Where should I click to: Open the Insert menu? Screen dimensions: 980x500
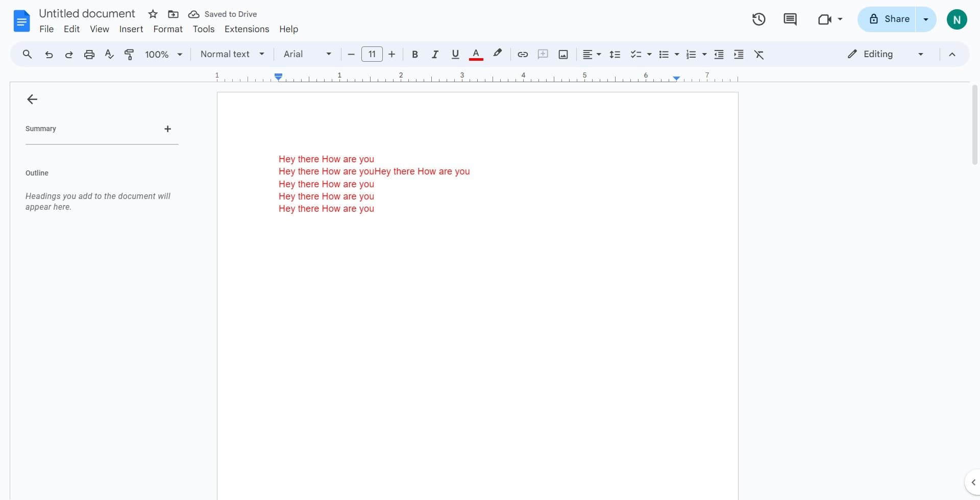[131, 29]
